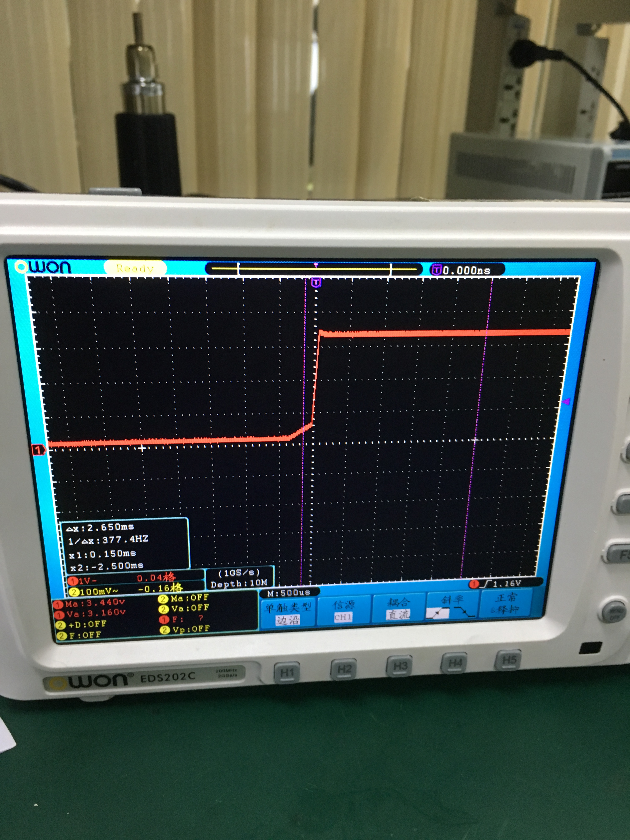
Task: Click the purple trigger level arrow
Action: click(566, 401)
